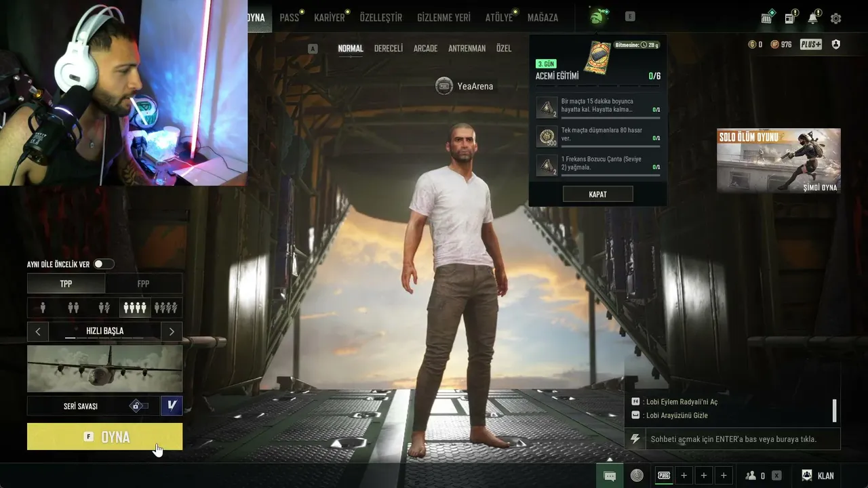Open the PASS tab
868x488 pixels.
pyautogui.click(x=290, y=18)
